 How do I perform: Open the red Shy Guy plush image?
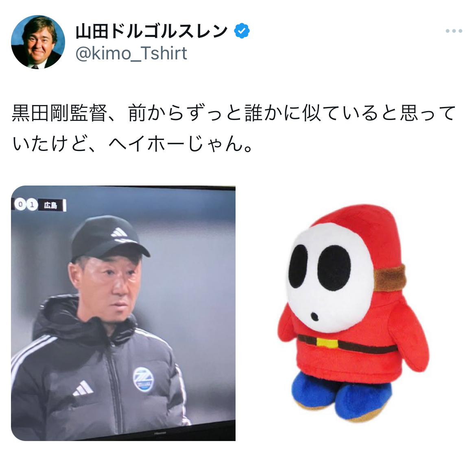pyautogui.click(x=354, y=314)
